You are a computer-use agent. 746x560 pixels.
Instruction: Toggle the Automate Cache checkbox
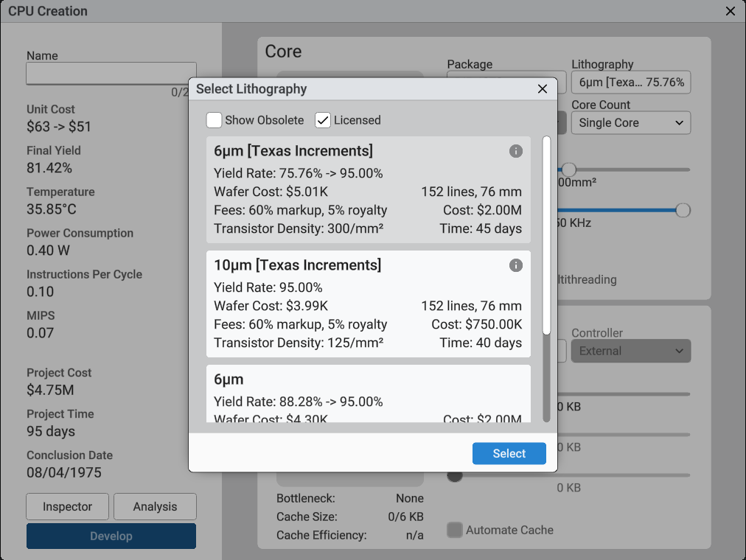[456, 530]
